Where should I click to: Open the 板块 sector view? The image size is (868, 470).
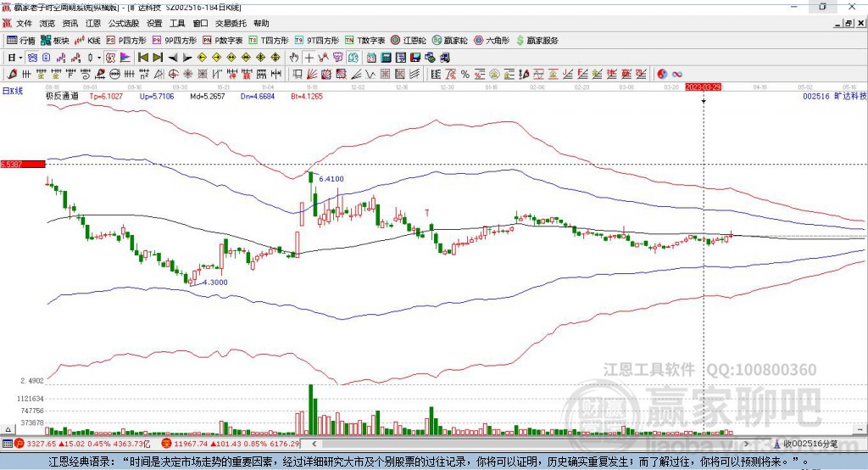tap(55, 41)
